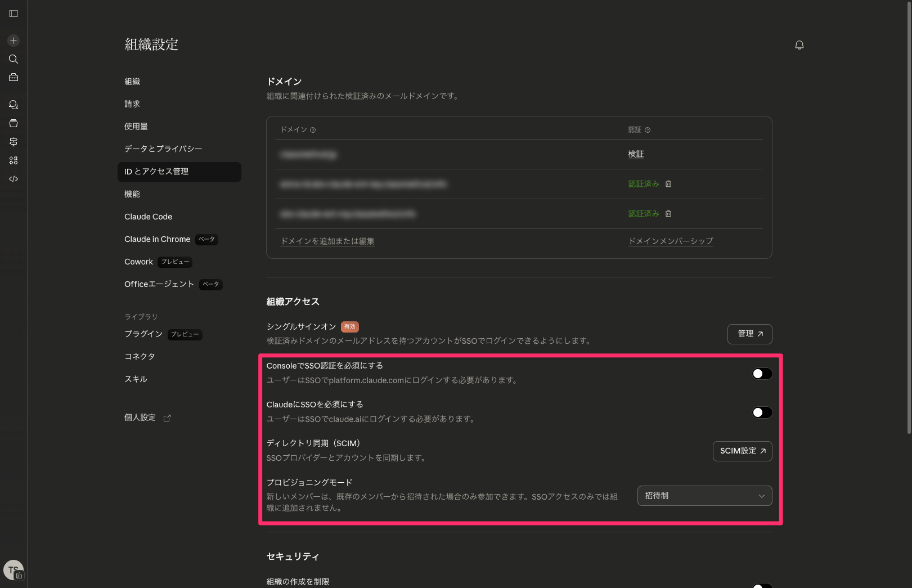Enable ClaudeにSSOを必須にする toggle
The image size is (912, 588).
tap(762, 412)
